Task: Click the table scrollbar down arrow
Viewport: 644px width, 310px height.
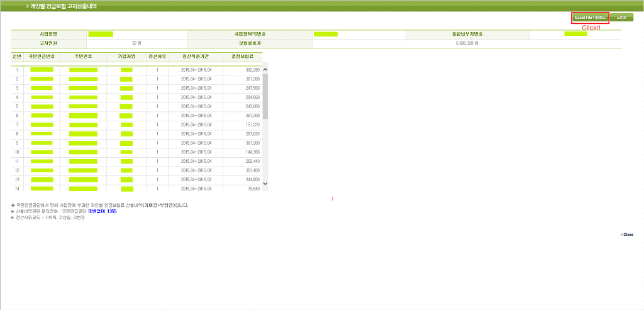Action: (265, 183)
